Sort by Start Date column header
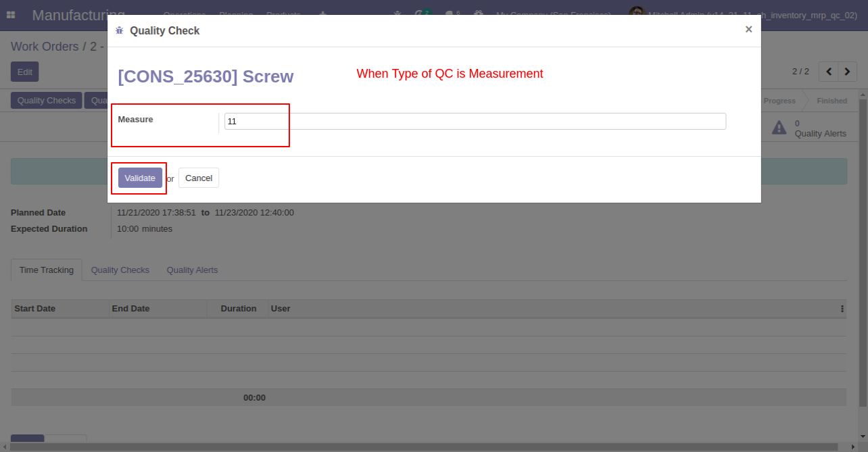 pos(61,308)
